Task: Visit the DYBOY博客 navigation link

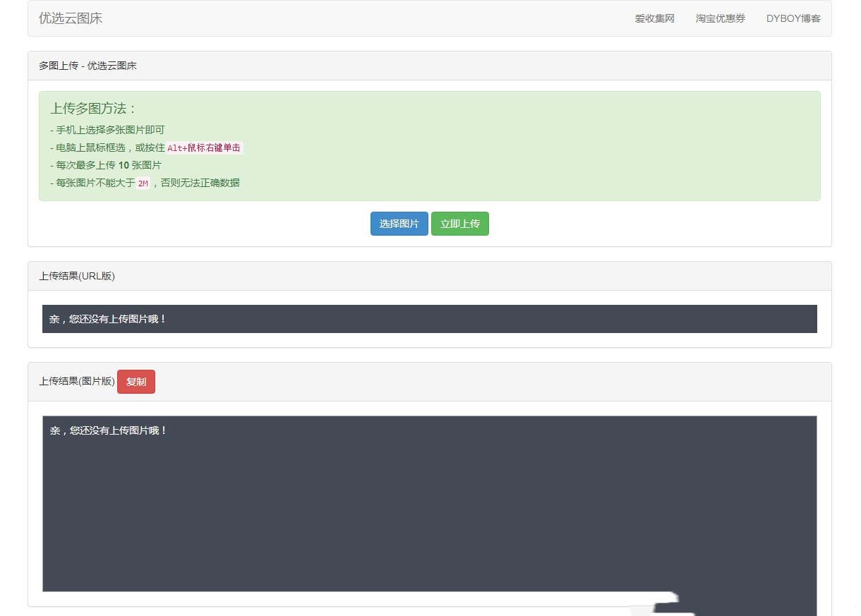Action: (x=793, y=18)
